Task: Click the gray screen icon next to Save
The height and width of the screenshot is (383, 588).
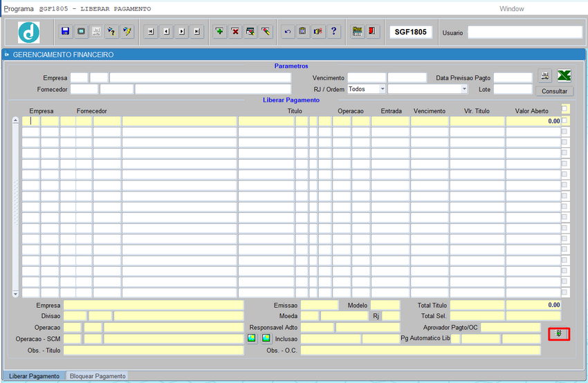Action: (x=81, y=32)
